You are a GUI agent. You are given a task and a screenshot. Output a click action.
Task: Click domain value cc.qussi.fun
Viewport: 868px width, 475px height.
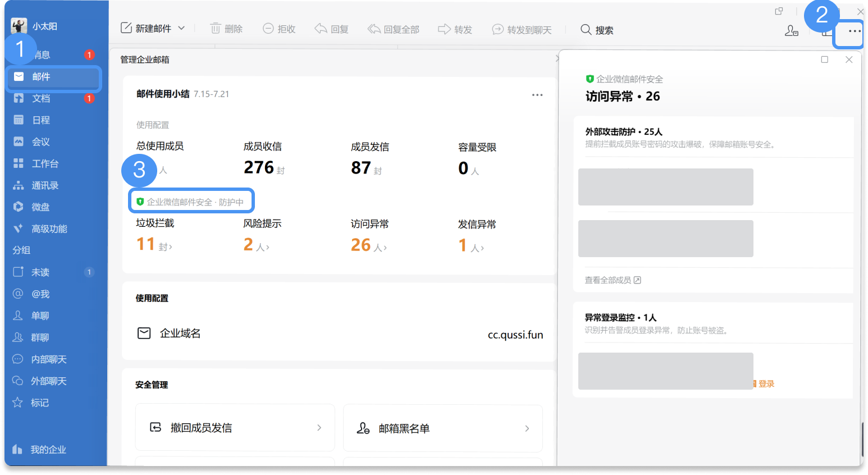[515, 335]
